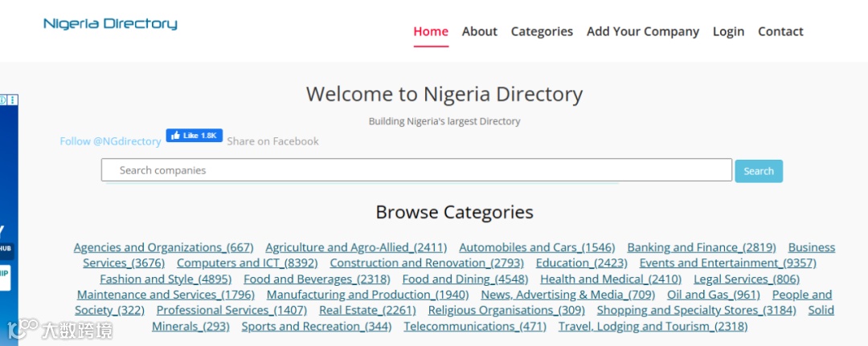Image resolution: width=868 pixels, height=346 pixels.
Task: Browse Legal Services (806)
Action: click(x=747, y=279)
